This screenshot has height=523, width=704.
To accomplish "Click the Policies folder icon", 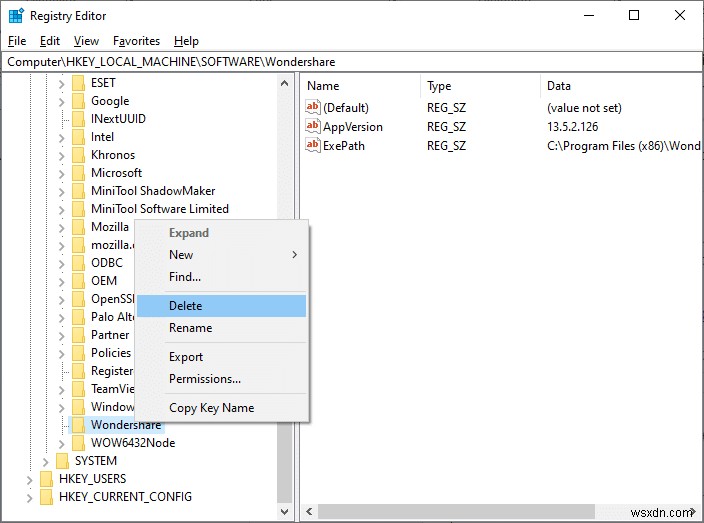I will (x=78, y=353).
